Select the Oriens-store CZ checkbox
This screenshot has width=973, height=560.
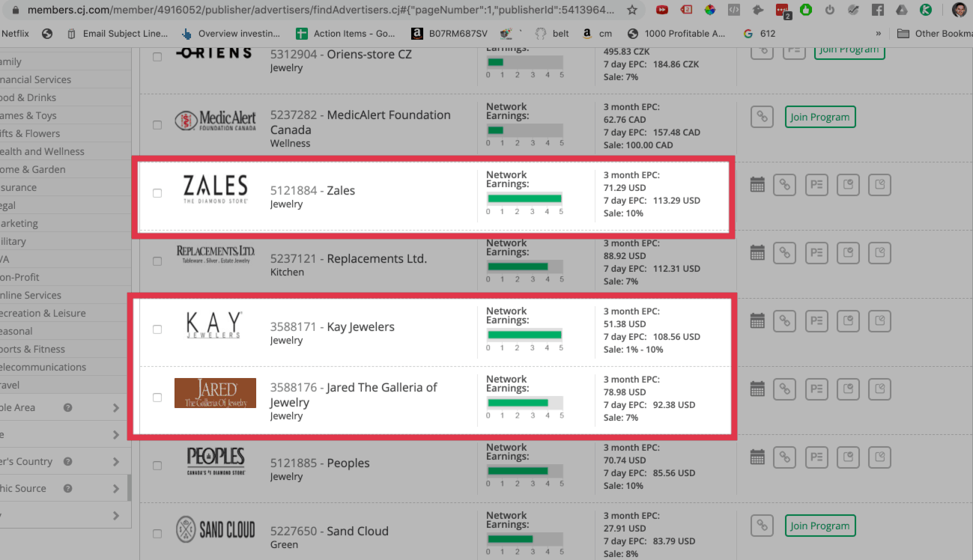click(x=157, y=57)
